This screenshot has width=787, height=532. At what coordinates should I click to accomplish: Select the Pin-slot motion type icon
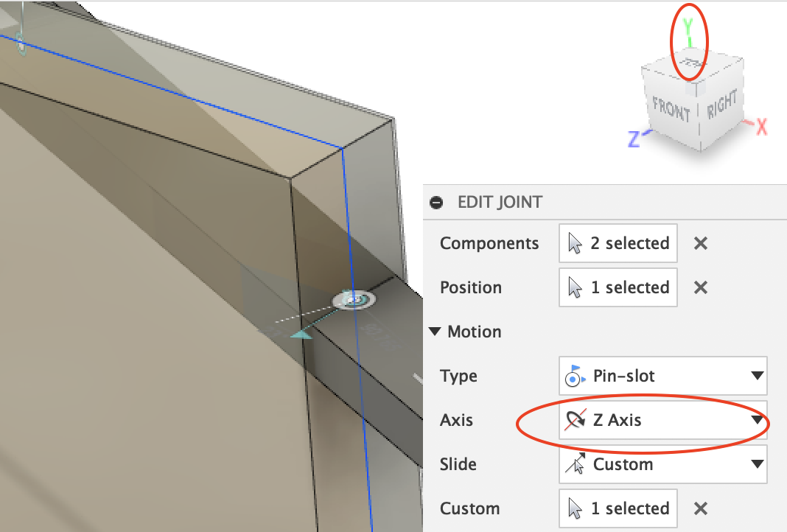click(574, 376)
